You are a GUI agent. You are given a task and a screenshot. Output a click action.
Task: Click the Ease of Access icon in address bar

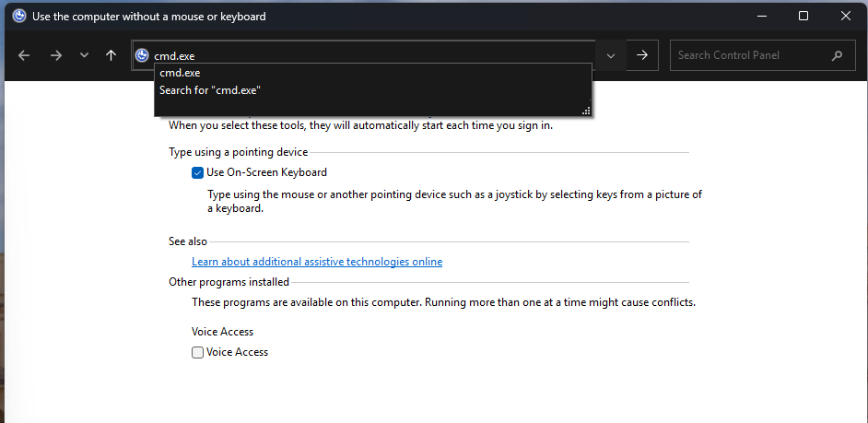tap(142, 55)
